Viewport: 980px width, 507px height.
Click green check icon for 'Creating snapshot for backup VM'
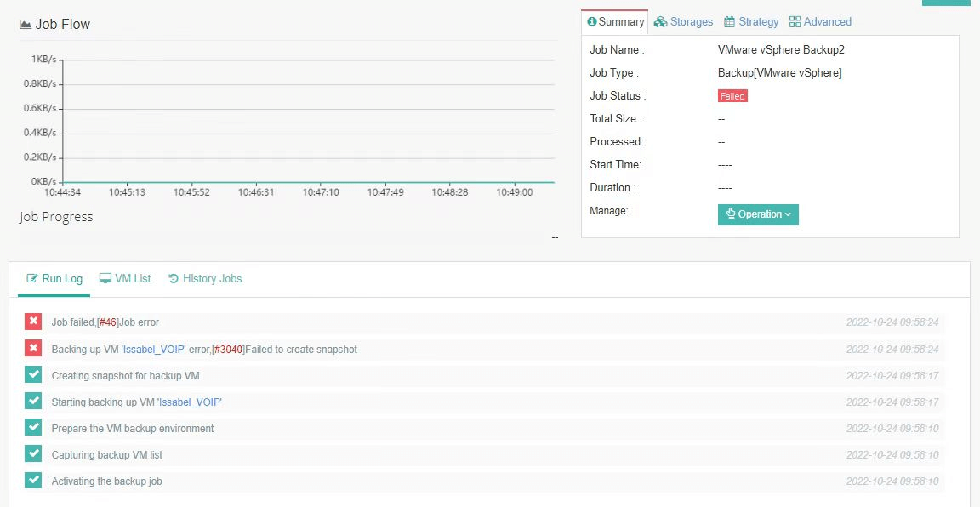33,374
